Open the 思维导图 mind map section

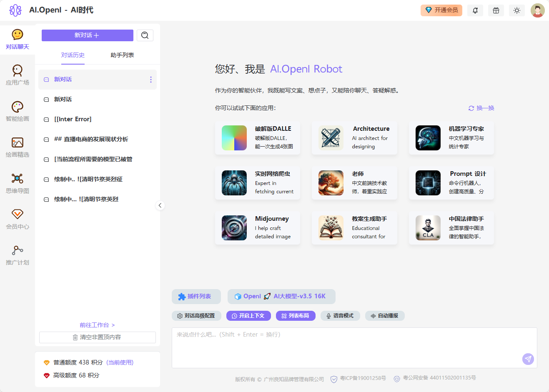point(18,184)
